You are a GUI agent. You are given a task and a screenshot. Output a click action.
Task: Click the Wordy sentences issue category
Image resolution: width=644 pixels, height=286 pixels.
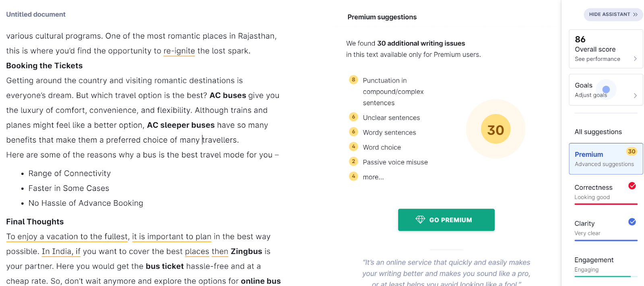coord(389,133)
